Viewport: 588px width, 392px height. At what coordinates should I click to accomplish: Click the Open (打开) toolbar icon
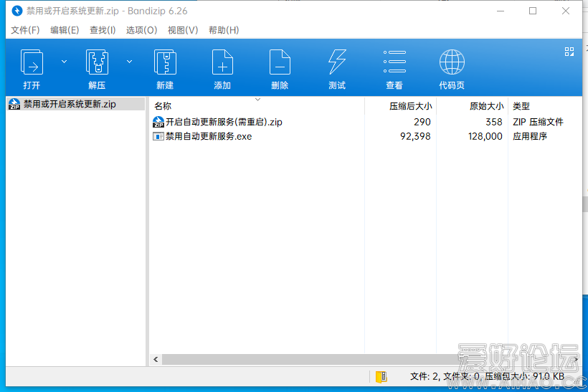[32, 62]
